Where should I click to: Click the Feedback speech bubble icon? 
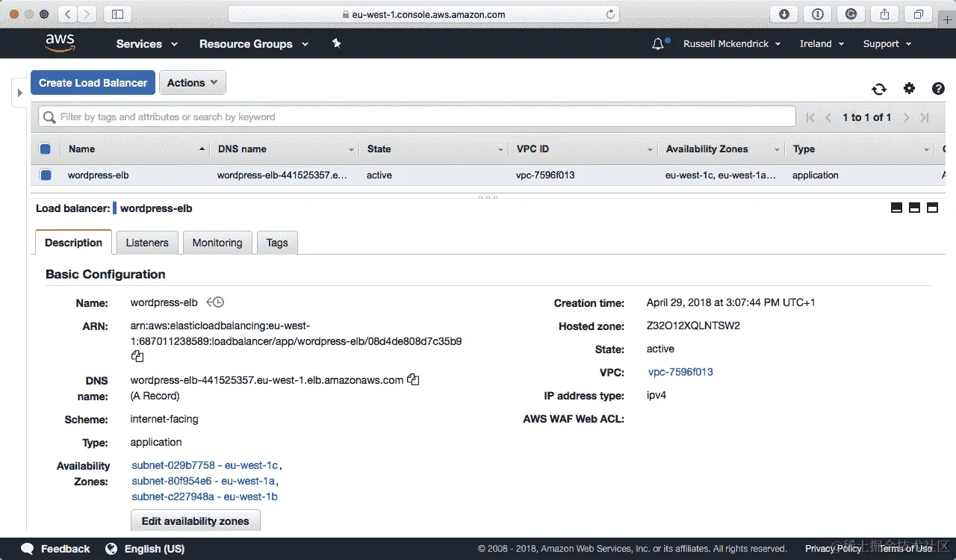[27, 549]
